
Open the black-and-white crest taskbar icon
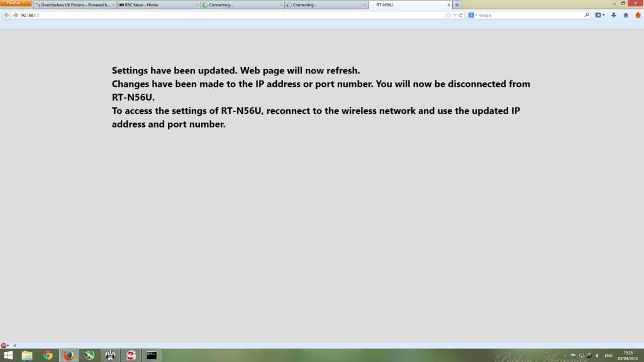pos(110,355)
